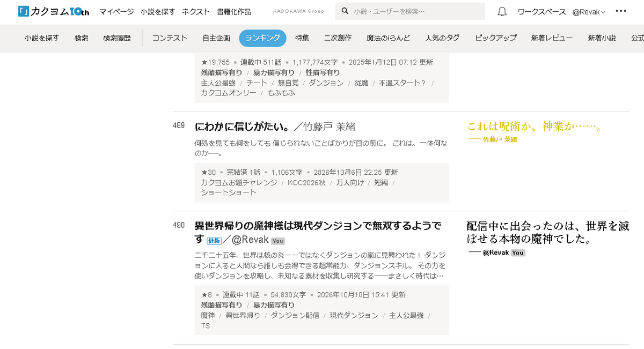Screen dimensions: 644x349
Task: Open author 竹藤戸 茉緒 next to novel title
Action: click(330, 127)
